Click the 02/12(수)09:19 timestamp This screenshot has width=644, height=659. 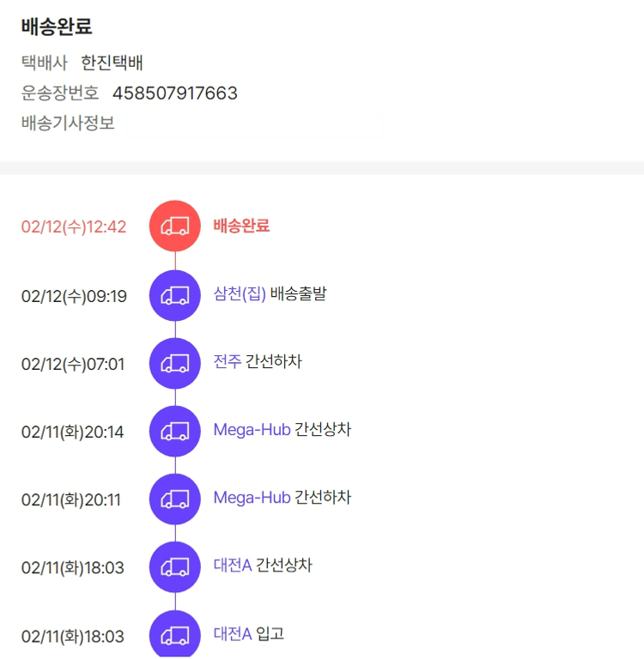(74, 297)
